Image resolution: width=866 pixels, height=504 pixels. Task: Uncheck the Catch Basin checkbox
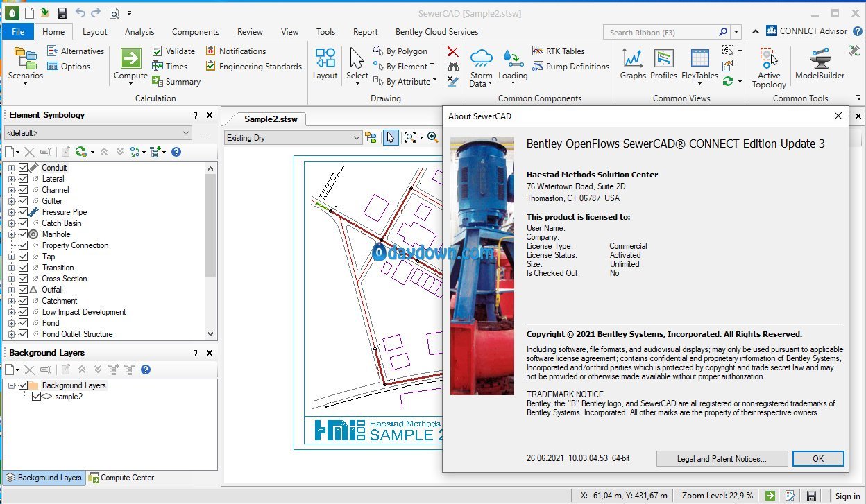[x=23, y=223]
